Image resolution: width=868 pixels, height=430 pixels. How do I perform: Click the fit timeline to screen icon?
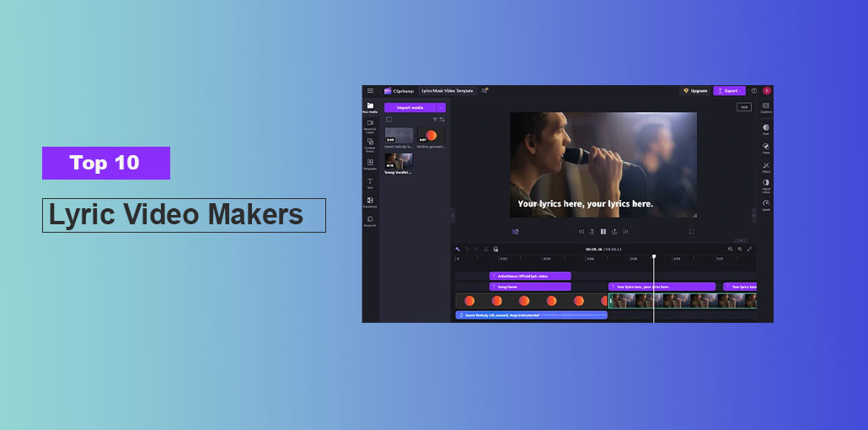[x=749, y=249]
